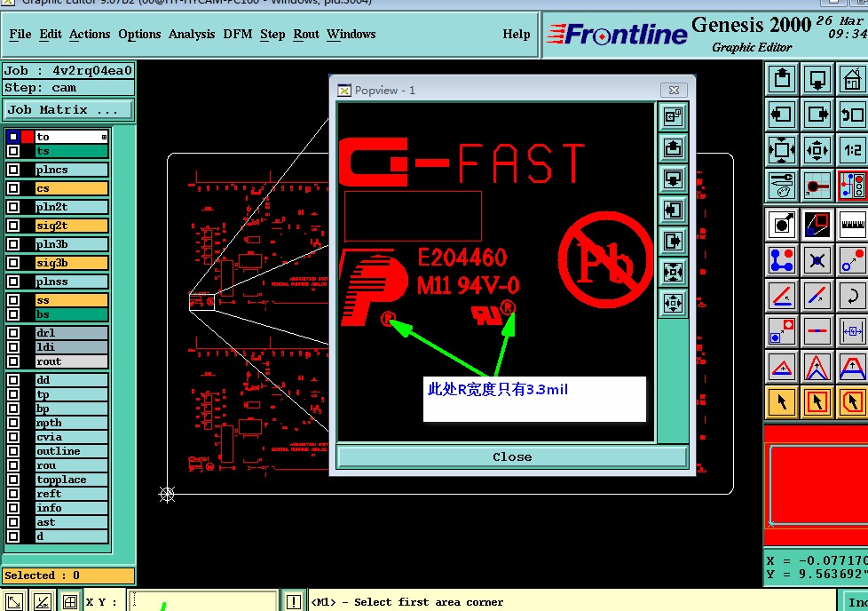Click the blue node with X icon
The height and width of the screenshot is (611, 868).
pos(817,260)
